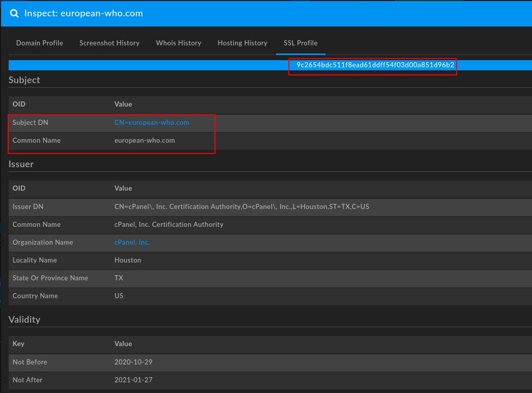Switch to the Screenshot History tab
The height and width of the screenshot is (393, 532).
click(x=109, y=43)
